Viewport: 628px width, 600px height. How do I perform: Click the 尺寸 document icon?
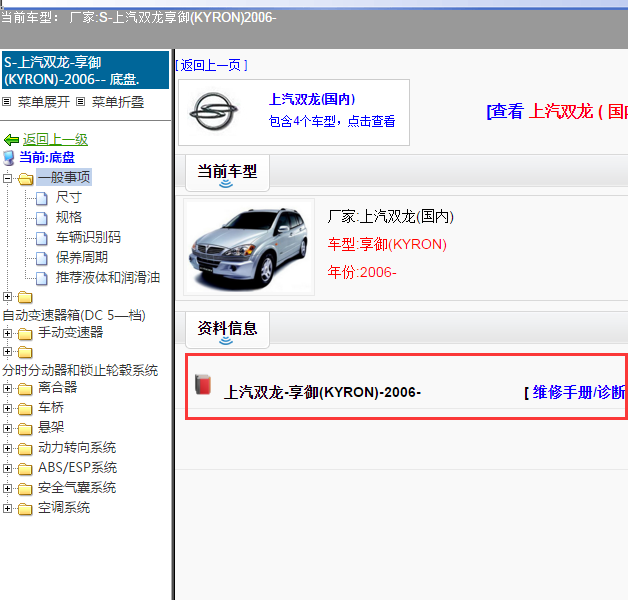[x=42, y=198]
